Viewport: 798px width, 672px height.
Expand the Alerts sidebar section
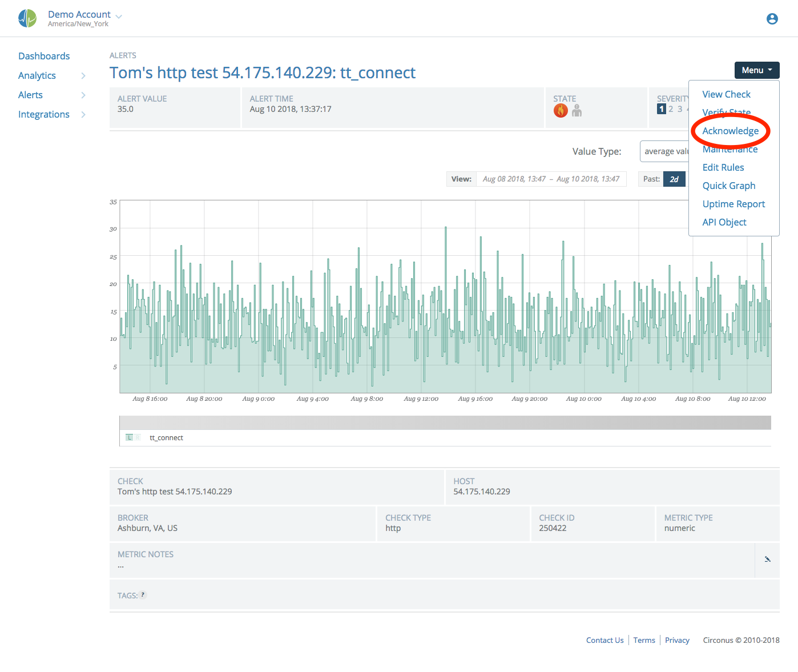click(83, 95)
